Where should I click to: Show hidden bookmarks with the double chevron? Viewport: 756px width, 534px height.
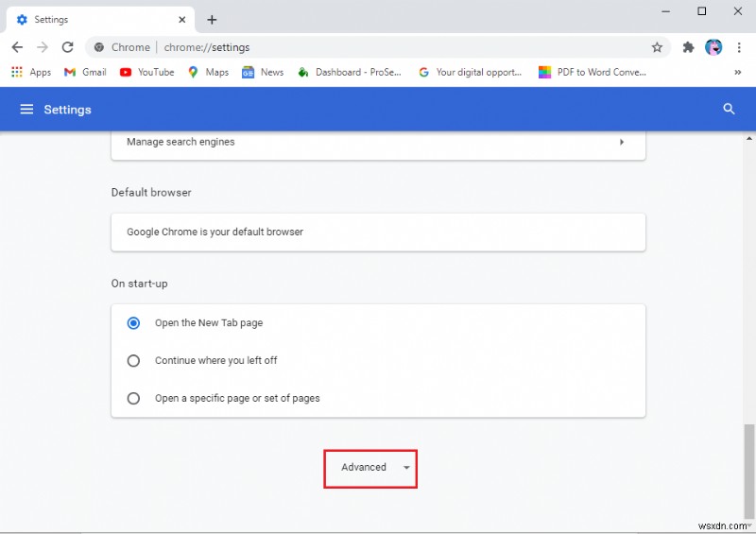pos(738,73)
